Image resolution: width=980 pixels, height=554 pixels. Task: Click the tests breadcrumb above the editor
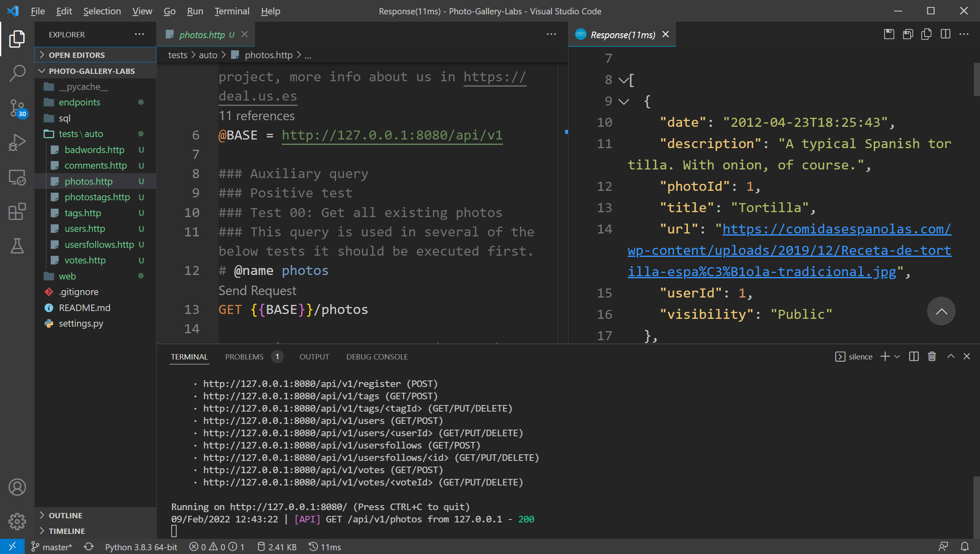[x=177, y=55]
